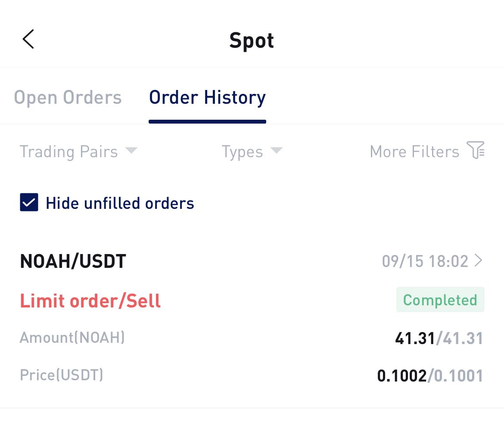Open More Filters options
Screen dimensions: 504x422
pos(414,152)
